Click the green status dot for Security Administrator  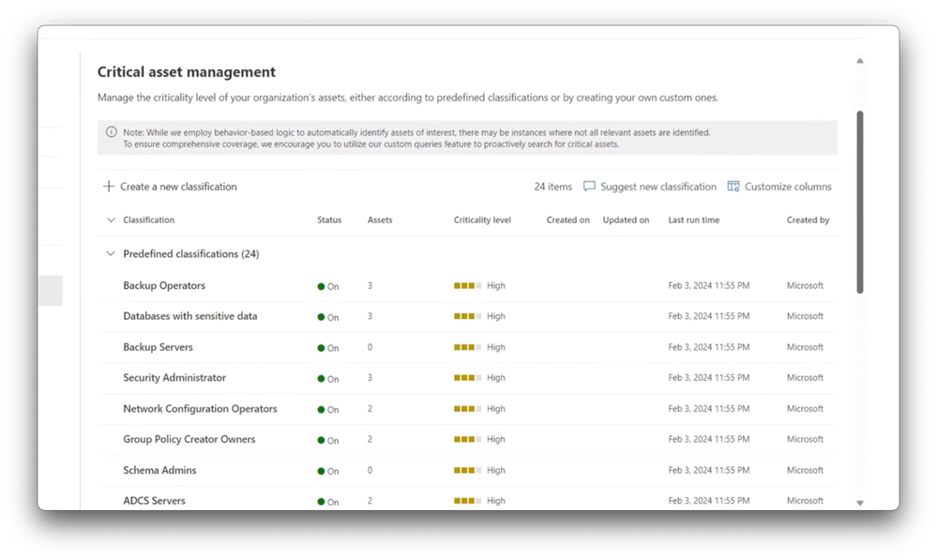321,378
